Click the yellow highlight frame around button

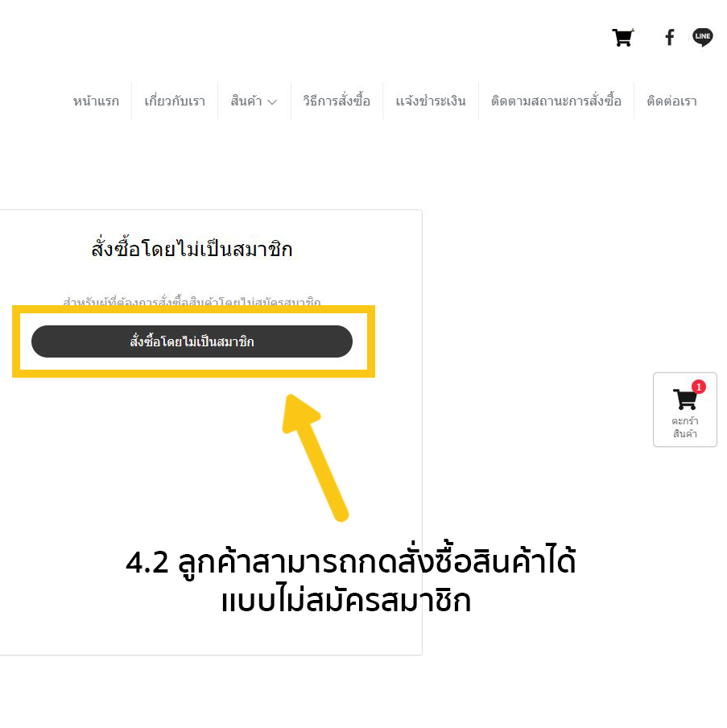pos(193,341)
